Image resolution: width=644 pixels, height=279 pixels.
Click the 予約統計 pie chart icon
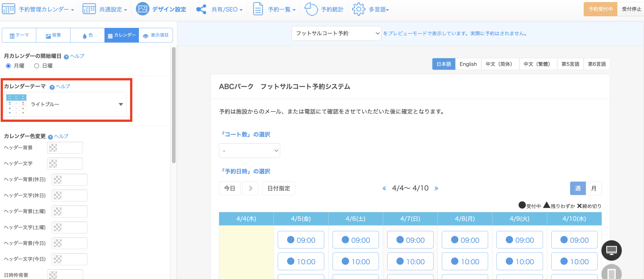point(311,9)
